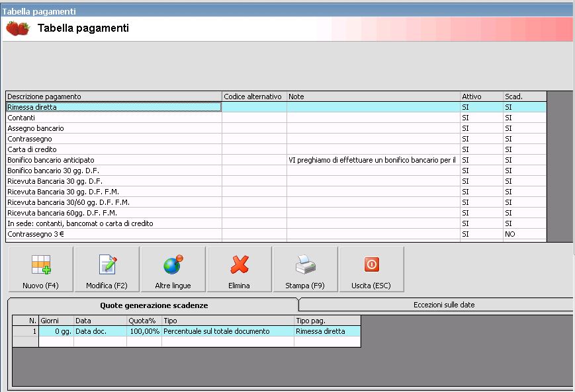Image resolution: width=575 pixels, height=392 pixels.
Task: Click the Uscita (ESC) button label
Action: (371, 286)
